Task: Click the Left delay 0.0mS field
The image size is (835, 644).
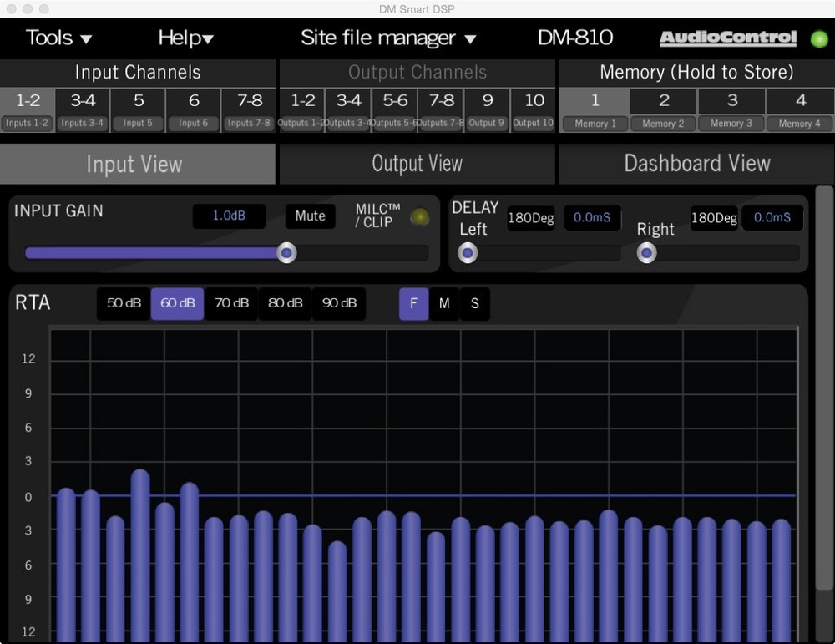Action: [592, 218]
